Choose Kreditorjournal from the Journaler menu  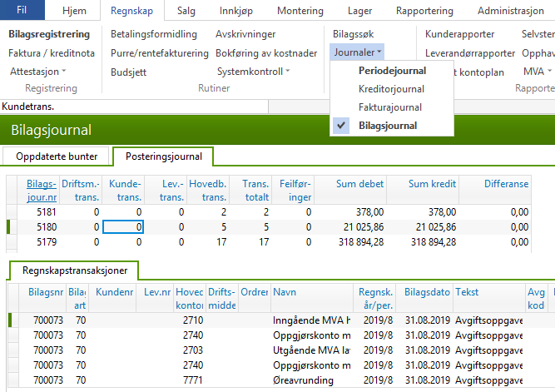pos(391,89)
